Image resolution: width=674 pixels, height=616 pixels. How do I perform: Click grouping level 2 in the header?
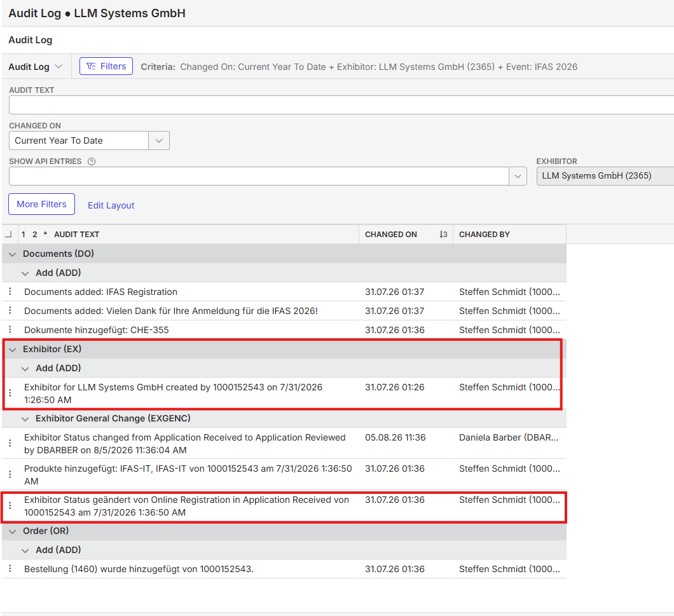pyautogui.click(x=35, y=235)
